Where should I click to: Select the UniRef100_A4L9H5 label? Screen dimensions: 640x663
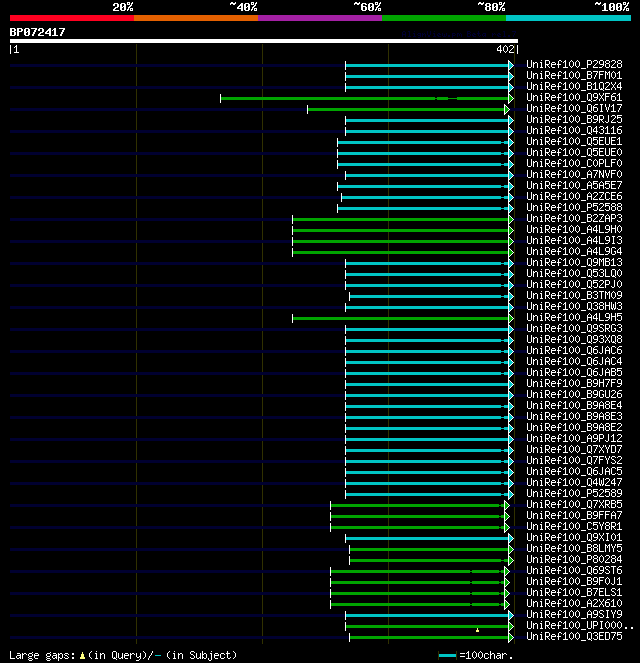coord(574,317)
